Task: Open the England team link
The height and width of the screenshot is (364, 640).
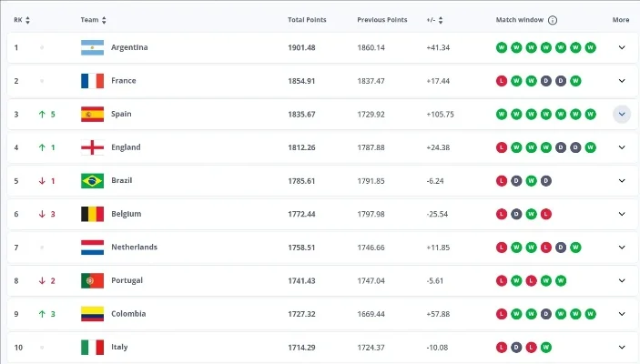Action: (x=126, y=147)
